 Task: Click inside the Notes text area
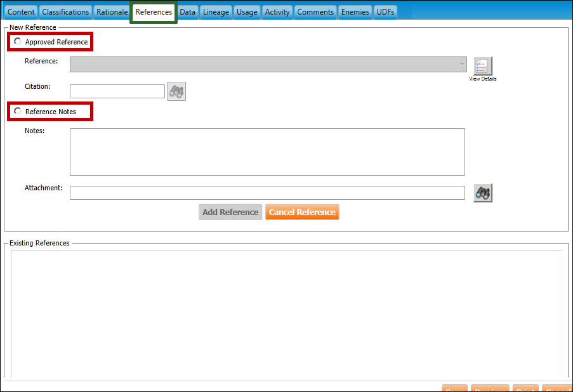point(267,152)
